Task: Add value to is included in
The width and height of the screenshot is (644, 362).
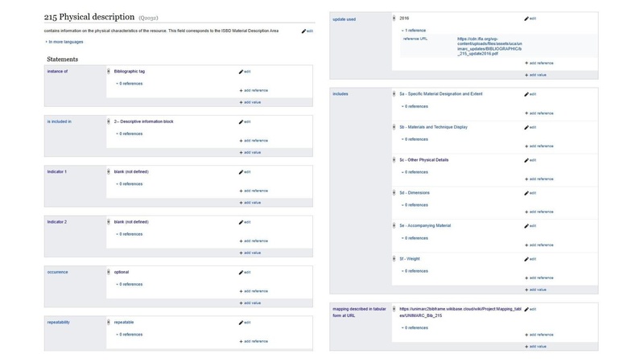Action: pyautogui.click(x=250, y=153)
